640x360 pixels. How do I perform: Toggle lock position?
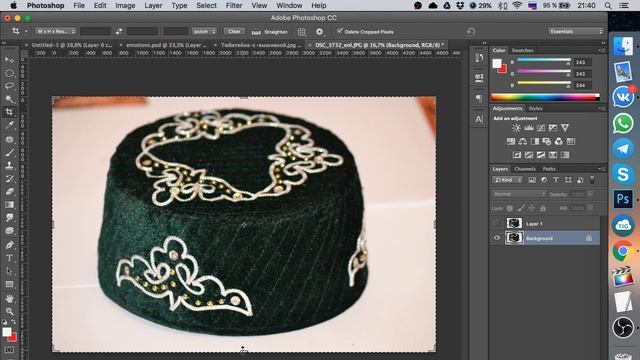click(531, 208)
